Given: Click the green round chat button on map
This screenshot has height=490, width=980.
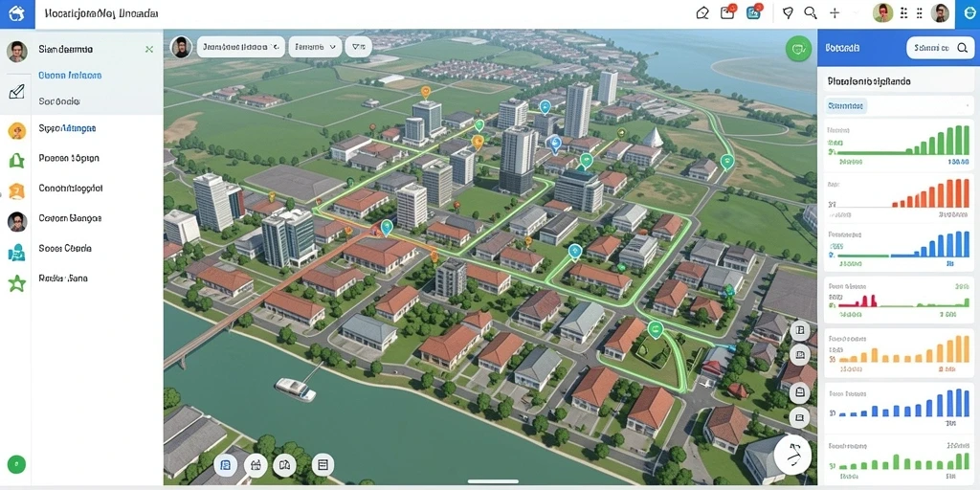Looking at the screenshot, I should [798, 49].
